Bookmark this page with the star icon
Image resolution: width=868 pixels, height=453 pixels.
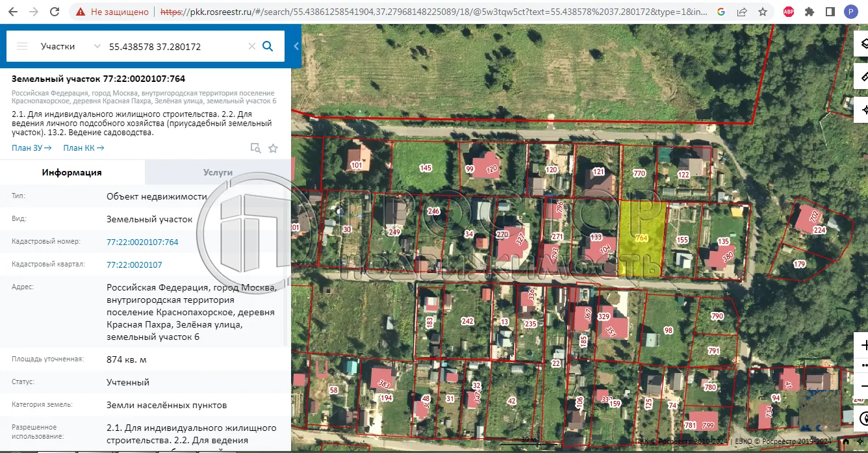[x=763, y=12]
